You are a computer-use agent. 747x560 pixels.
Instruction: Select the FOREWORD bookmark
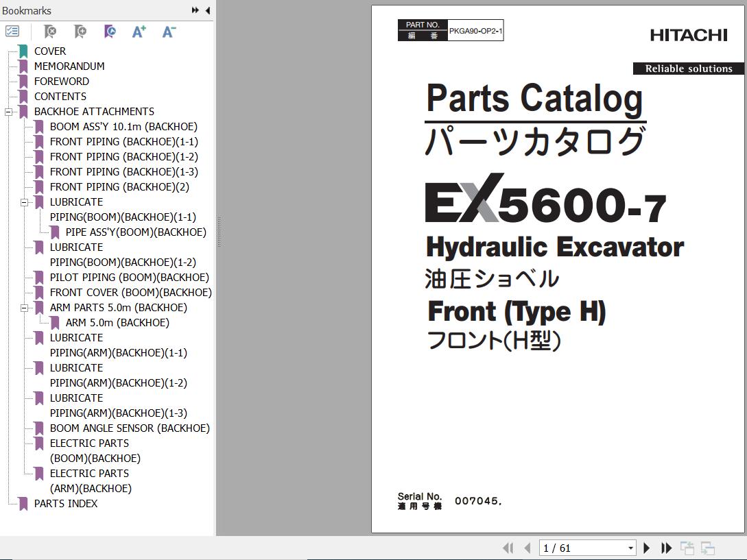coord(62,82)
